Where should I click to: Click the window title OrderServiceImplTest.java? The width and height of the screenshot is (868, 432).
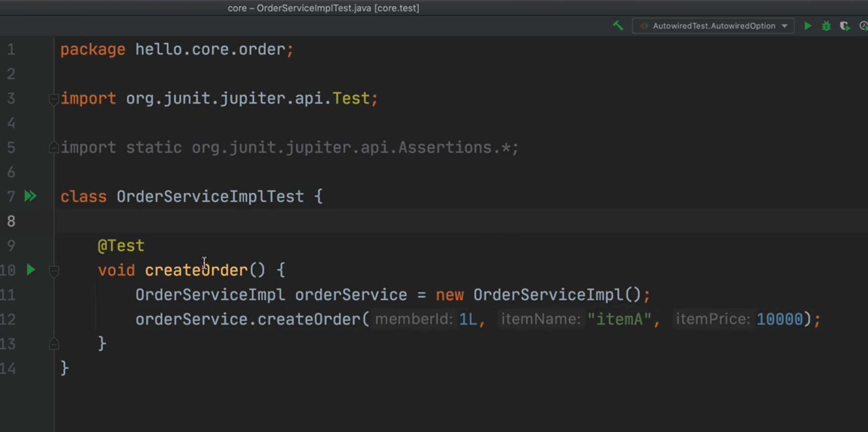tap(314, 8)
